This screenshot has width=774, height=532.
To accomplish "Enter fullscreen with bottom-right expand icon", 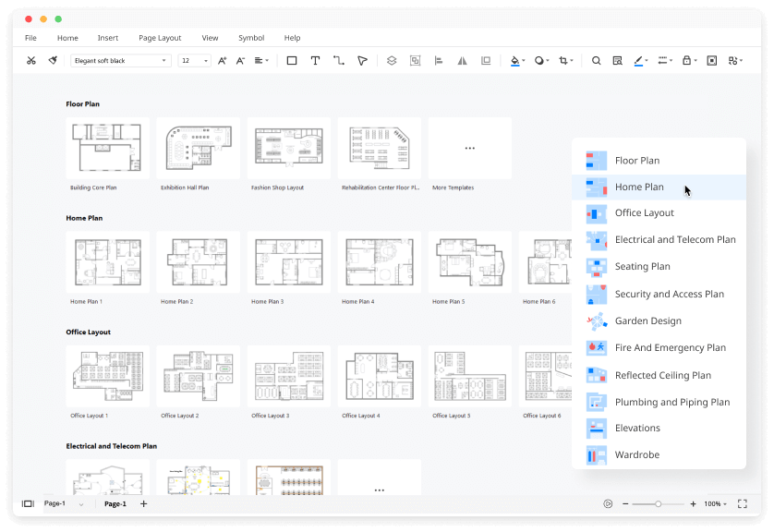I will click(742, 504).
